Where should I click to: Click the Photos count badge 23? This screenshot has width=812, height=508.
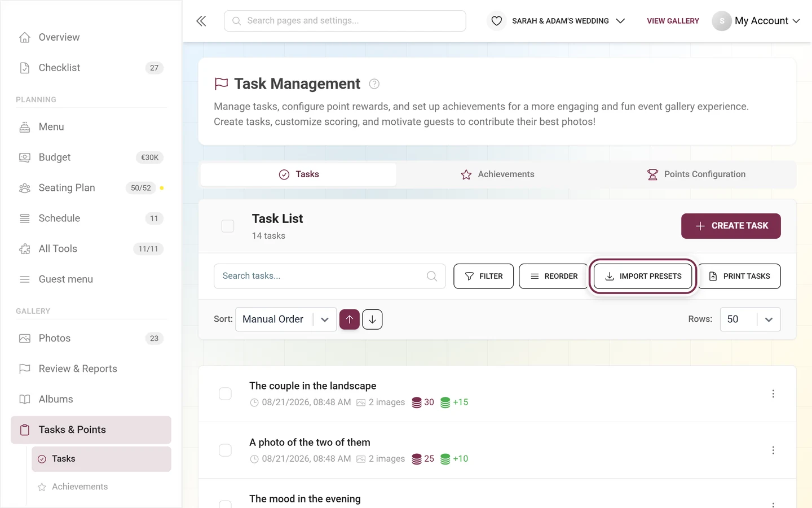pos(155,339)
